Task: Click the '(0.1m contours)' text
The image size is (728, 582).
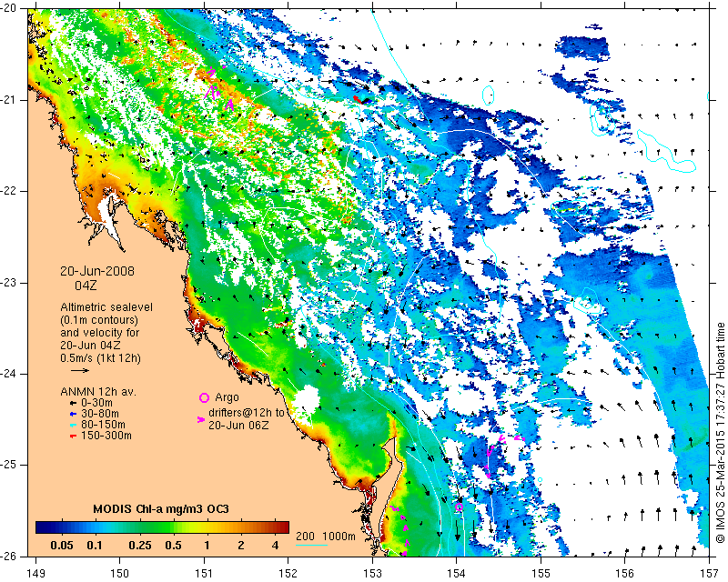Action: [99, 320]
